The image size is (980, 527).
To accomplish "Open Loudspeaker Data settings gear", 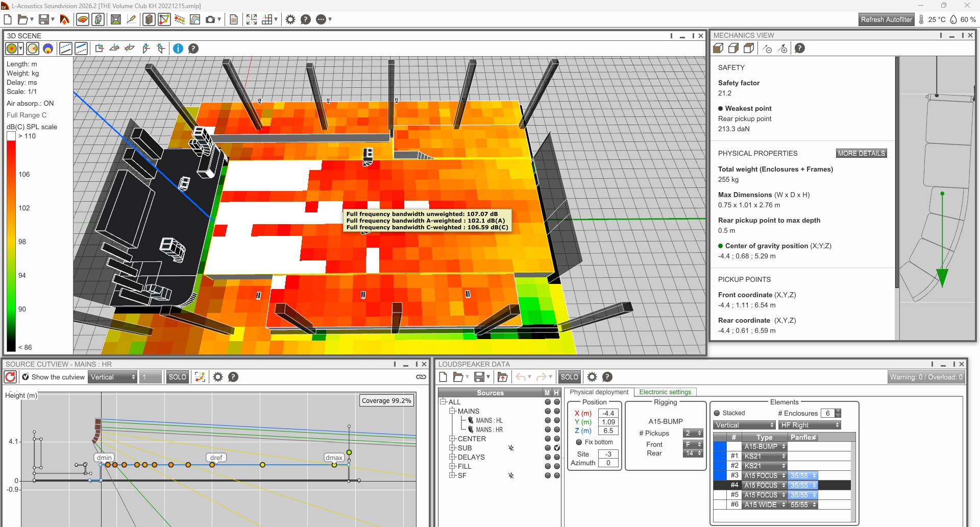I will [x=592, y=377].
